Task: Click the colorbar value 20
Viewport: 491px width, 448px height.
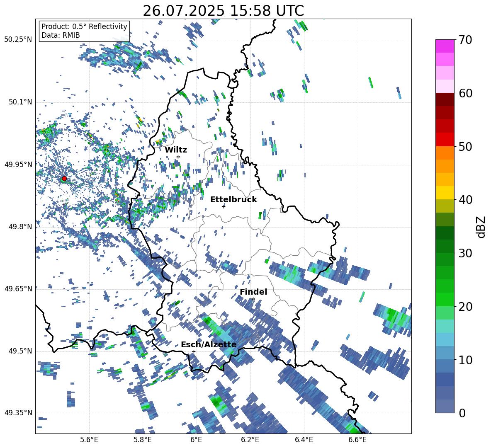Action: tap(465, 306)
